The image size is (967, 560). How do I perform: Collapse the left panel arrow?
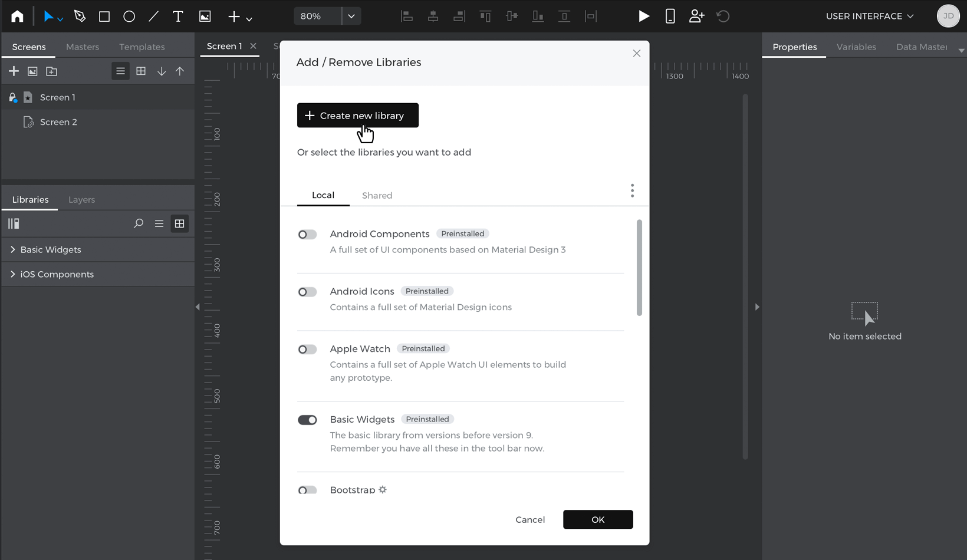coord(198,307)
